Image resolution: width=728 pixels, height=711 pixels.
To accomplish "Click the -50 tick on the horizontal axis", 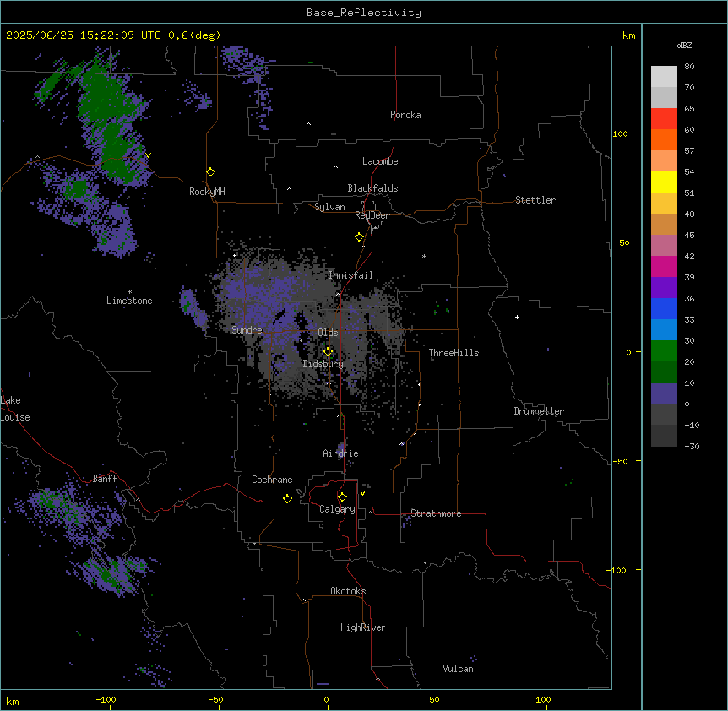I will pyautogui.click(x=215, y=699).
